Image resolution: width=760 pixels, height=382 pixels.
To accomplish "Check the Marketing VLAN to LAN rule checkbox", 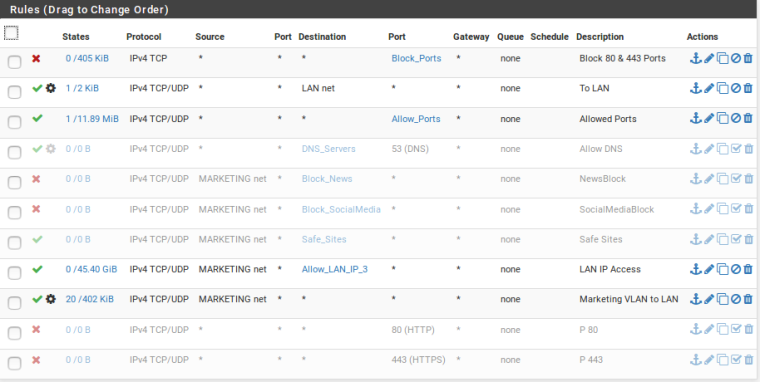I will (x=15, y=303).
